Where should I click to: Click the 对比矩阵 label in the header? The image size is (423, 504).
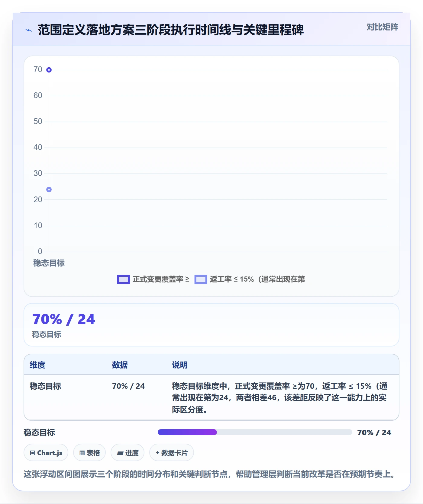[382, 27]
